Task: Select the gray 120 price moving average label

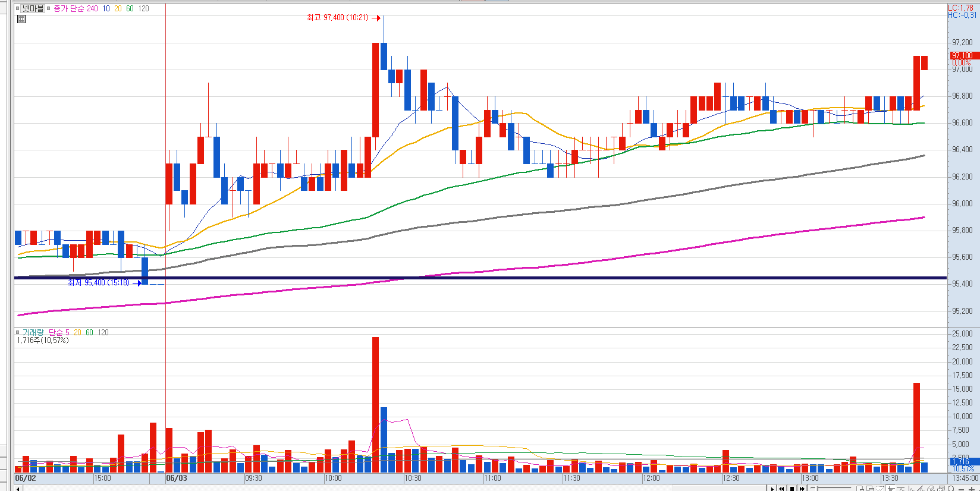Action: [x=143, y=8]
